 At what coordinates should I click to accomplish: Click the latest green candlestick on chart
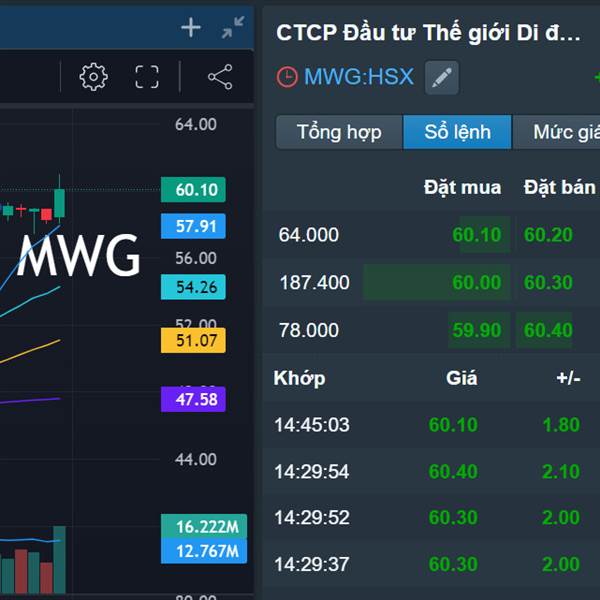(x=59, y=203)
